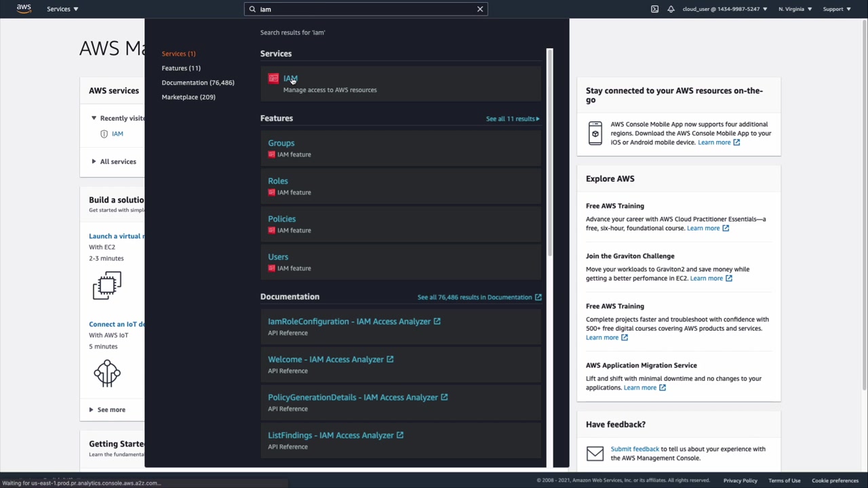
Task: Click the search results scrollbar
Action: click(549, 152)
